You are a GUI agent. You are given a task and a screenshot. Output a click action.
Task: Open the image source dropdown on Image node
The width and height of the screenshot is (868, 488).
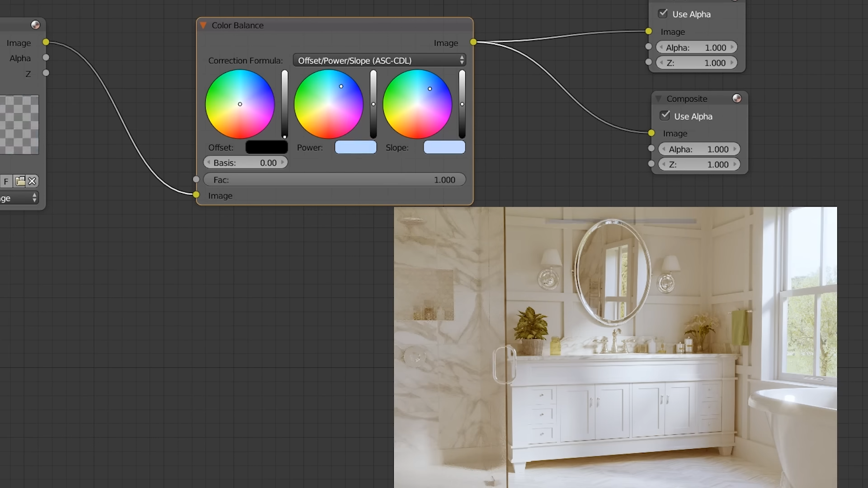tap(18, 198)
